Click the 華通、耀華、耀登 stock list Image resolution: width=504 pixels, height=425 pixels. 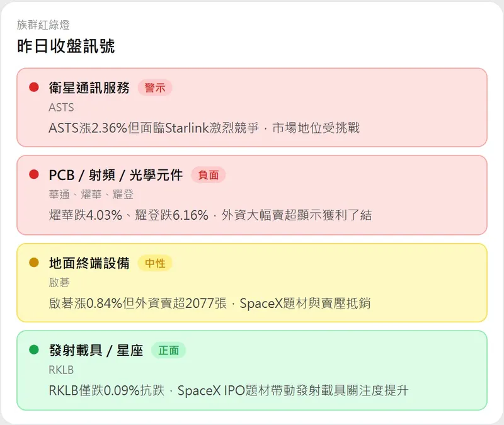pyautogui.click(x=91, y=195)
